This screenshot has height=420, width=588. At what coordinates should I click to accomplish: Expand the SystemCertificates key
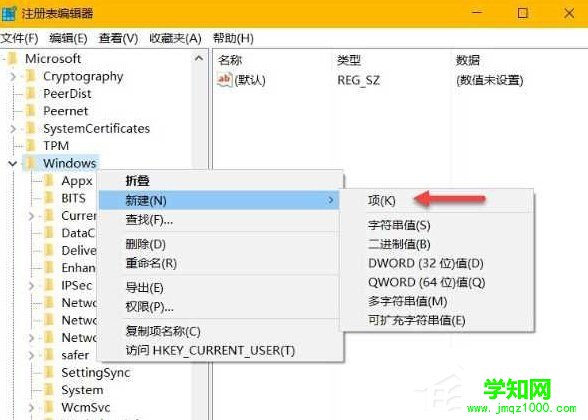[x=13, y=129]
